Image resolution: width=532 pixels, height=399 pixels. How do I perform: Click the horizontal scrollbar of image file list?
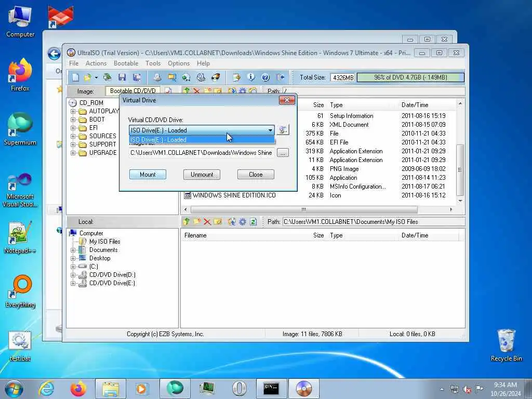(x=304, y=210)
